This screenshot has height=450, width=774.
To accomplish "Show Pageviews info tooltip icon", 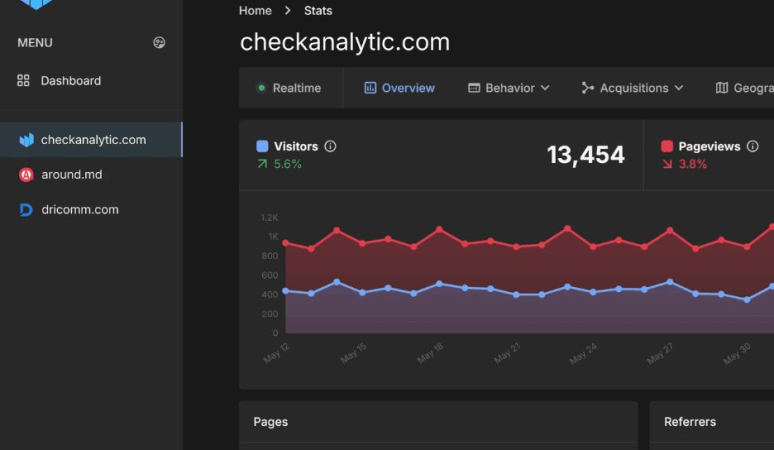I will tap(752, 146).
